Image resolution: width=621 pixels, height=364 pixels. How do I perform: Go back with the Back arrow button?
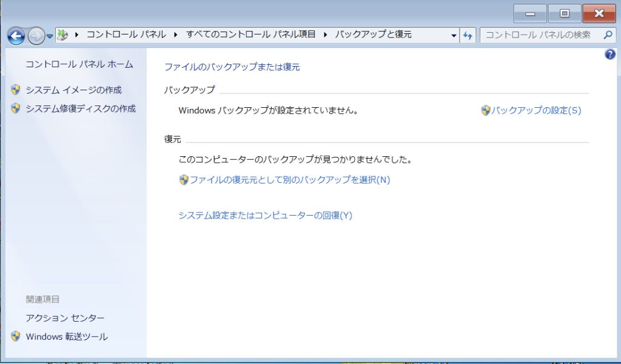click(16, 36)
